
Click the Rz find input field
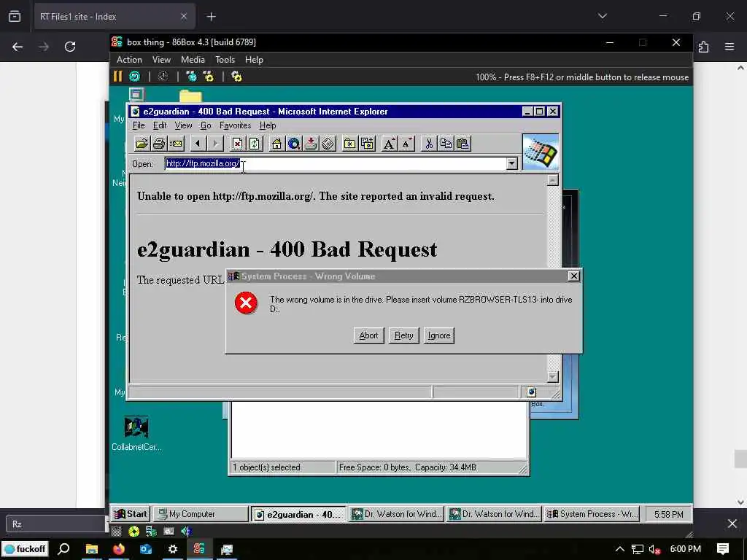point(56,524)
